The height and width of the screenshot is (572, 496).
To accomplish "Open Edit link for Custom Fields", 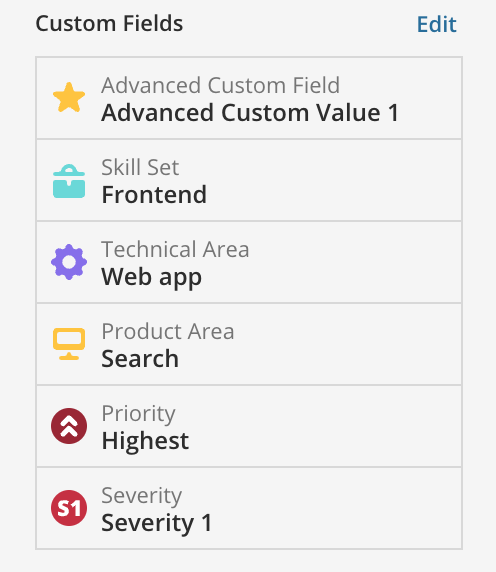I will click(436, 24).
